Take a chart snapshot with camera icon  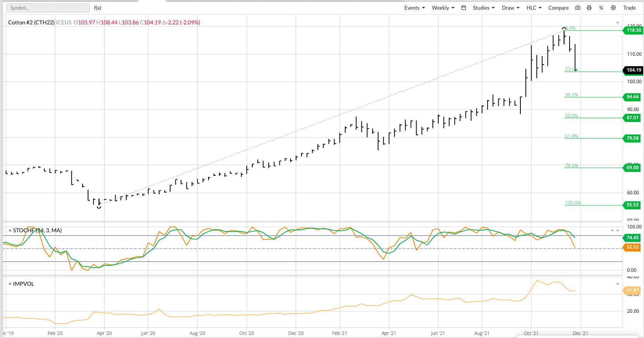click(578, 8)
